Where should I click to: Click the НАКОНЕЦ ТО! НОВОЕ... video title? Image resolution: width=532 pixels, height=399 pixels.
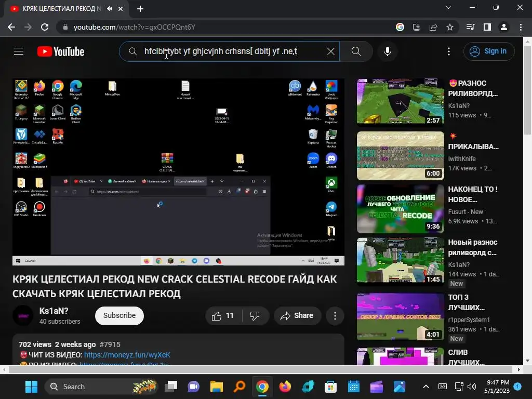(x=473, y=194)
